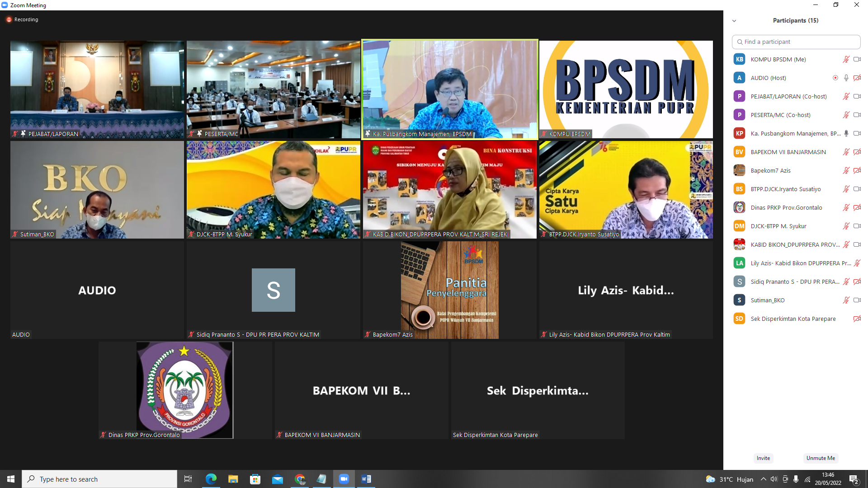
Task: Mute the microphone icon next to AUDIO (Host)
Action: point(846,78)
